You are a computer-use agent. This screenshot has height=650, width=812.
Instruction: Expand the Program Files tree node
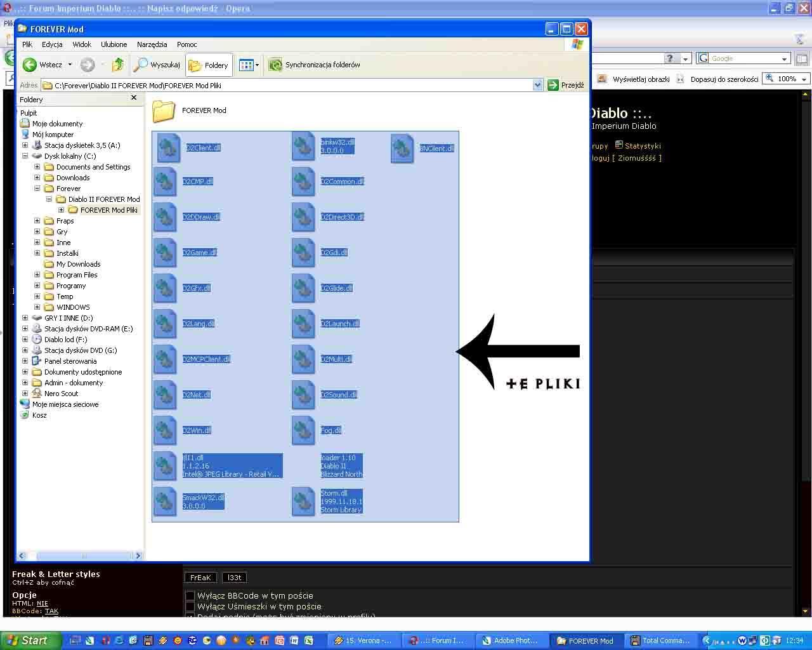point(37,275)
